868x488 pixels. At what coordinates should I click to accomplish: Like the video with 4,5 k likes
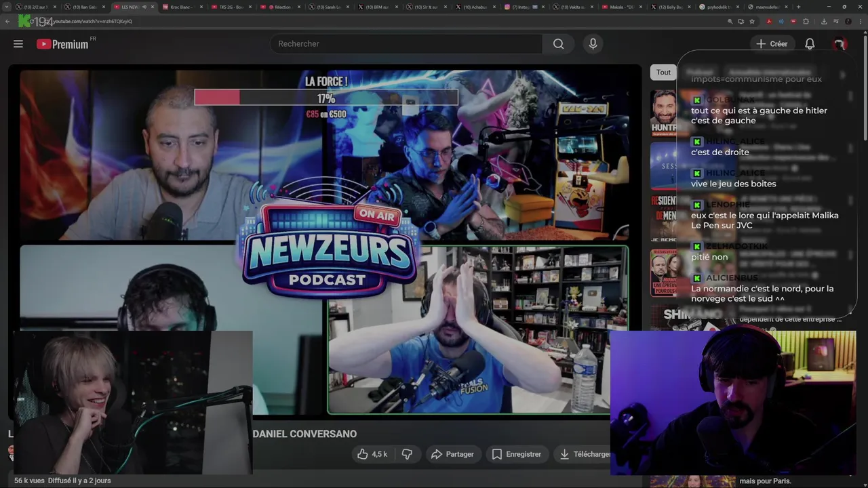pos(372,454)
